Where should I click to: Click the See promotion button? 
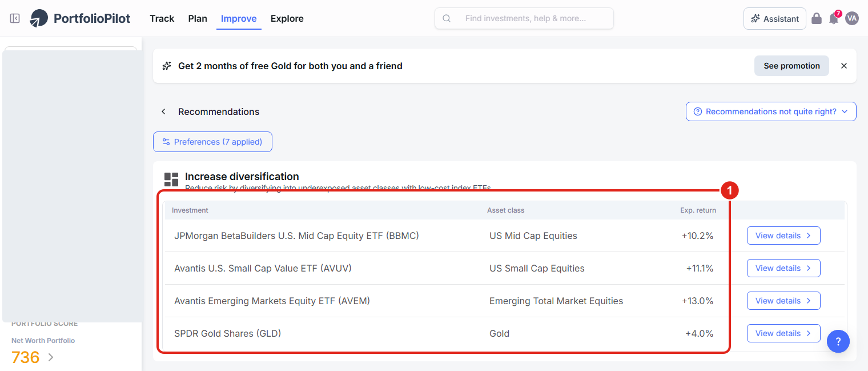tap(791, 66)
